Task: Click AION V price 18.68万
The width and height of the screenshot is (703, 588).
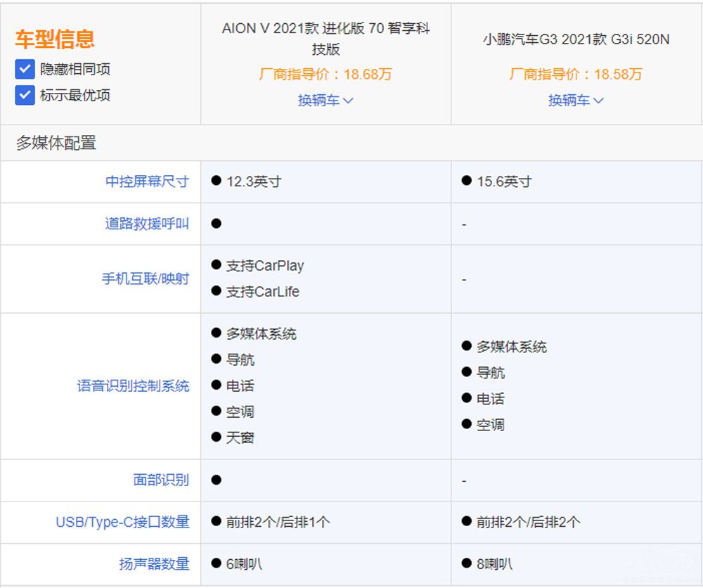Action: tap(325, 75)
